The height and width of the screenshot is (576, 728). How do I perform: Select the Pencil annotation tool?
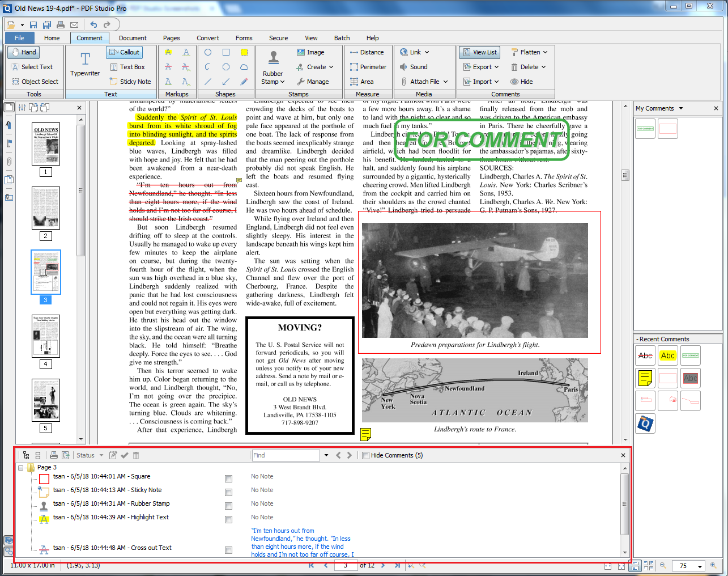click(244, 81)
